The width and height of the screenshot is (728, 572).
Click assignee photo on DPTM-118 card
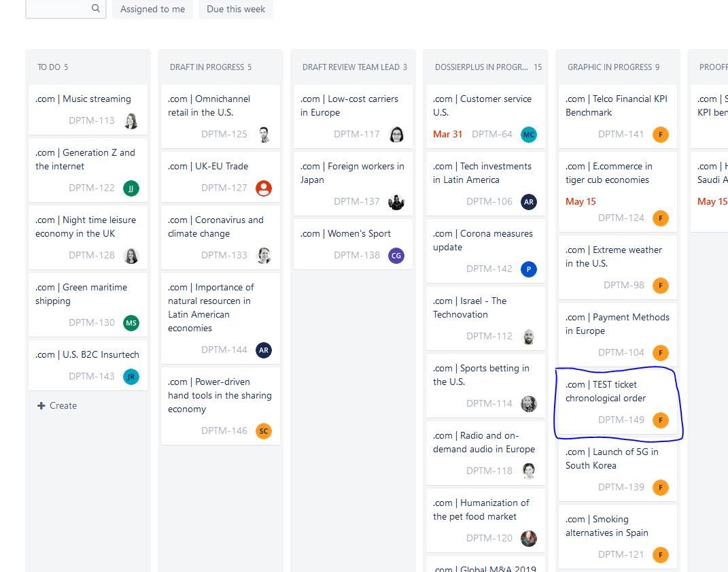(529, 471)
